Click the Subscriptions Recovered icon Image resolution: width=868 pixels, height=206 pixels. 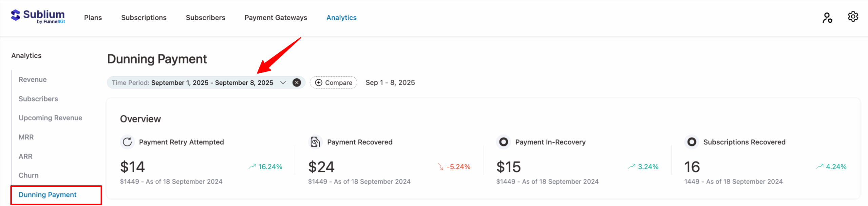692,142
